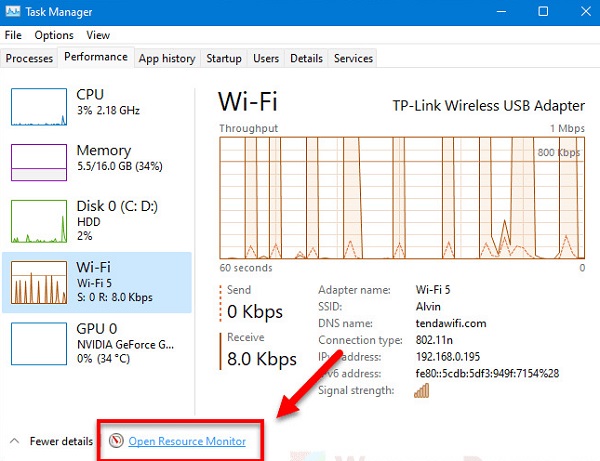Click the Throughput graph label
The width and height of the screenshot is (600, 461).
tap(249, 128)
